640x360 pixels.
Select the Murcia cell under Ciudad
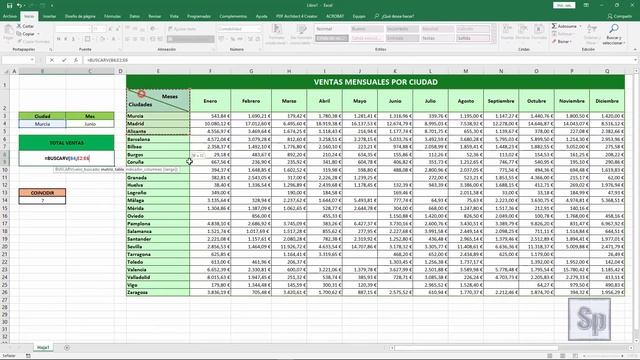tap(42, 124)
